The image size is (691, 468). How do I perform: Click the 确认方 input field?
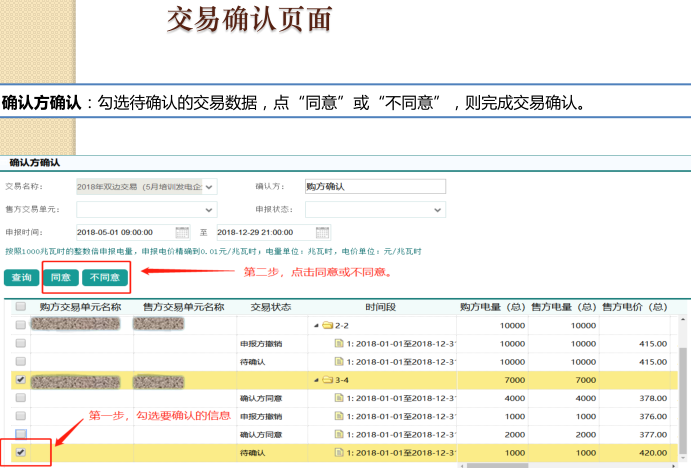coord(373,186)
